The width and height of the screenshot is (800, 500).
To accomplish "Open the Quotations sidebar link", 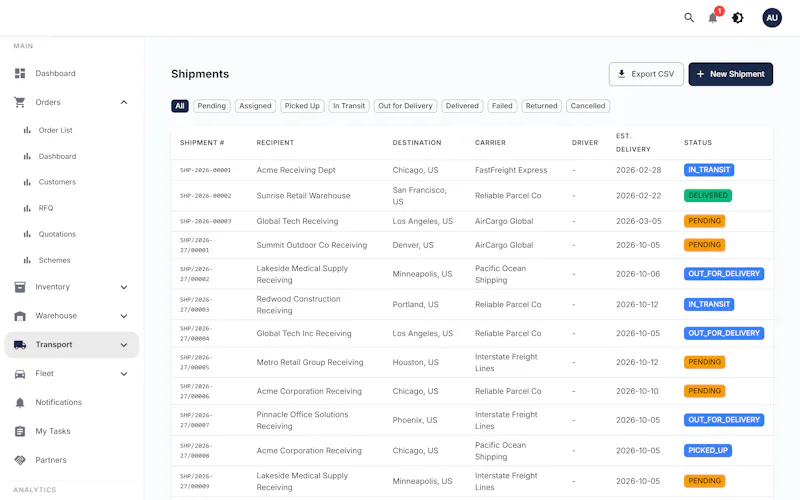I will click(x=57, y=234).
